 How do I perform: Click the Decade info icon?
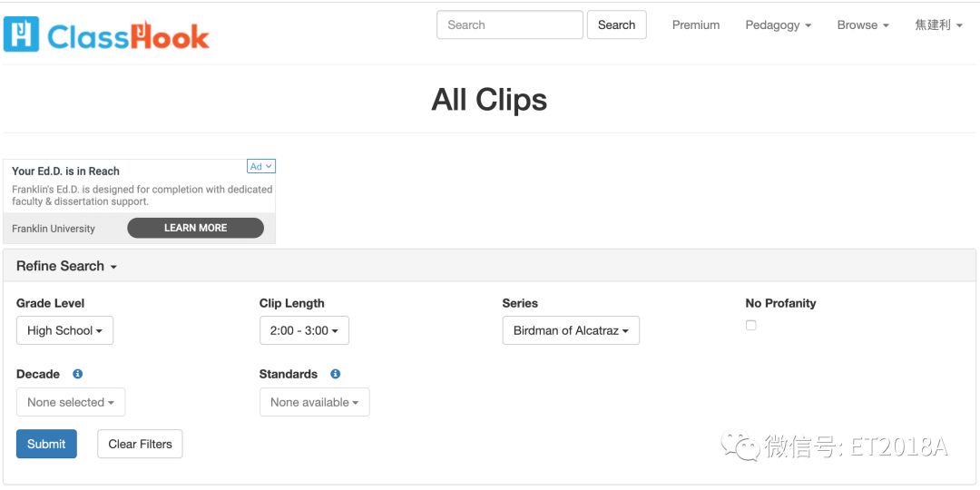[x=77, y=374]
